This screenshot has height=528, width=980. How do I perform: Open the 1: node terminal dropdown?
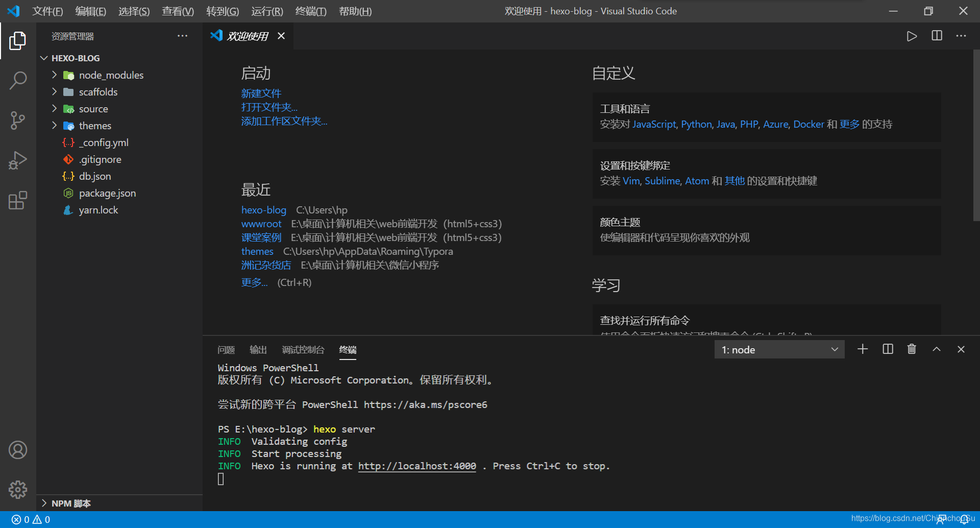tap(779, 350)
